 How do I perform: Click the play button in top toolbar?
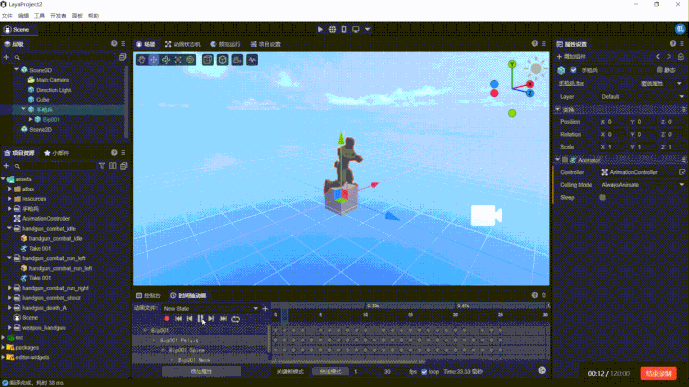(320, 29)
